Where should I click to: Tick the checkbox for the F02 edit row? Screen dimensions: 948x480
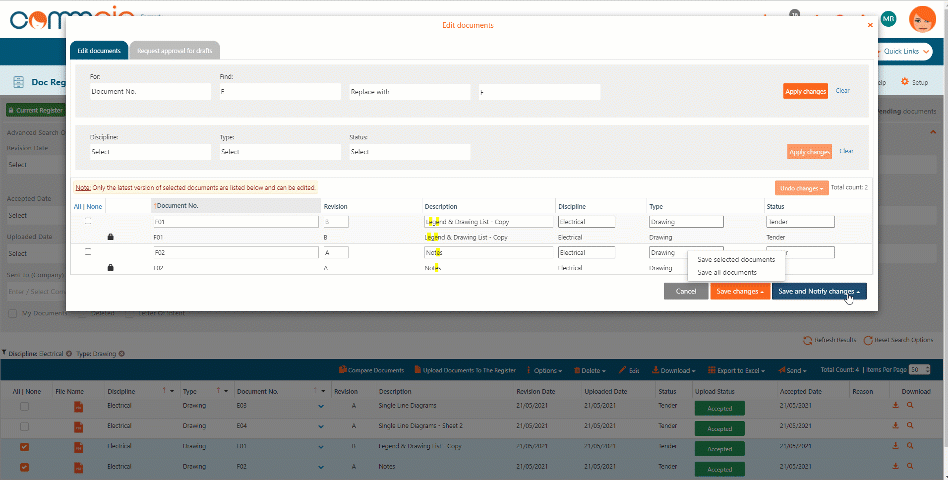(x=88, y=252)
